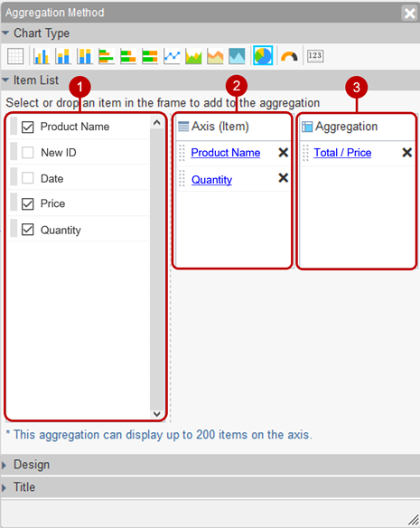The width and height of the screenshot is (420, 528).
Task: Uncheck the Product Name checkbox
Action: [x=28, y=127]
